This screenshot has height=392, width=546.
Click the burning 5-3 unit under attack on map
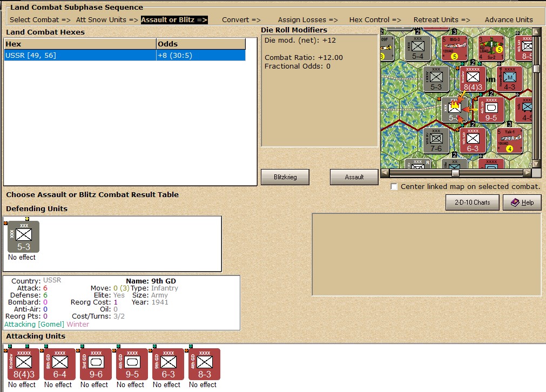point(454,110)
